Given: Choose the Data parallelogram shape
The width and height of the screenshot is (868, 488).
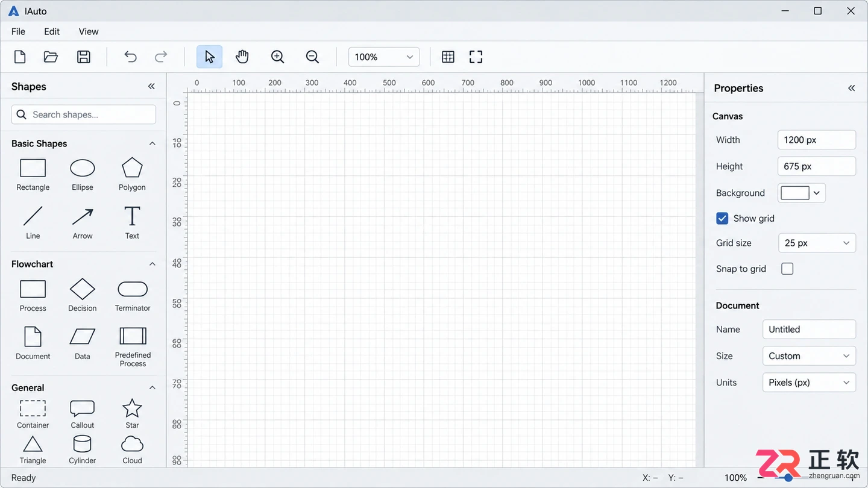Looking at the screenshot, I should point(83,343).
